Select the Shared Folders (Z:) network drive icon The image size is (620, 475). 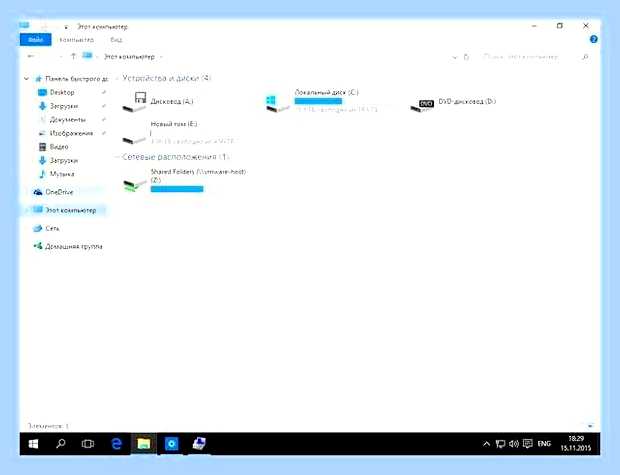(x=134, y=184)
